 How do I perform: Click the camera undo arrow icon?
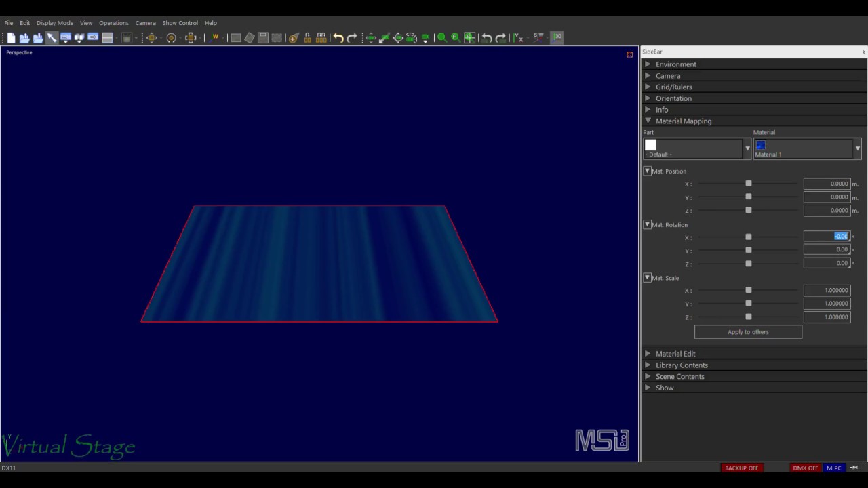[x=486, y=38]
